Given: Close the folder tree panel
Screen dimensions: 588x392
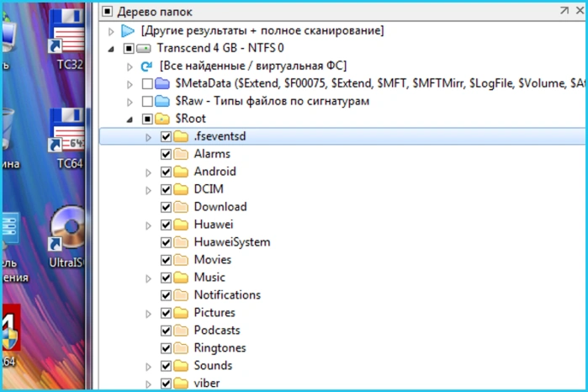Looking at the screenshot, I should [x=580, y=10].
